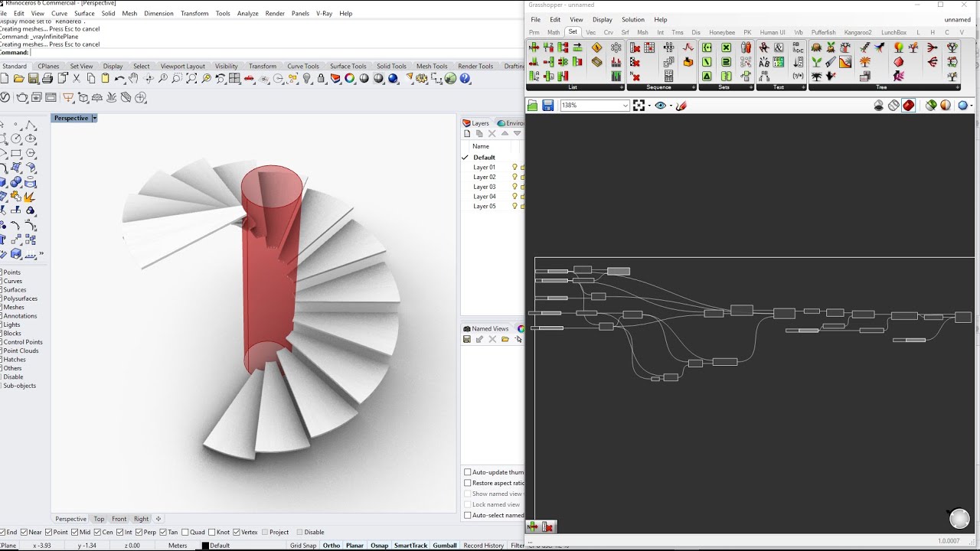Click the Save file icon in Rhino toolbar
Image resolution: width=980 pixels, height=551 pixels.
tap(33, 78)
